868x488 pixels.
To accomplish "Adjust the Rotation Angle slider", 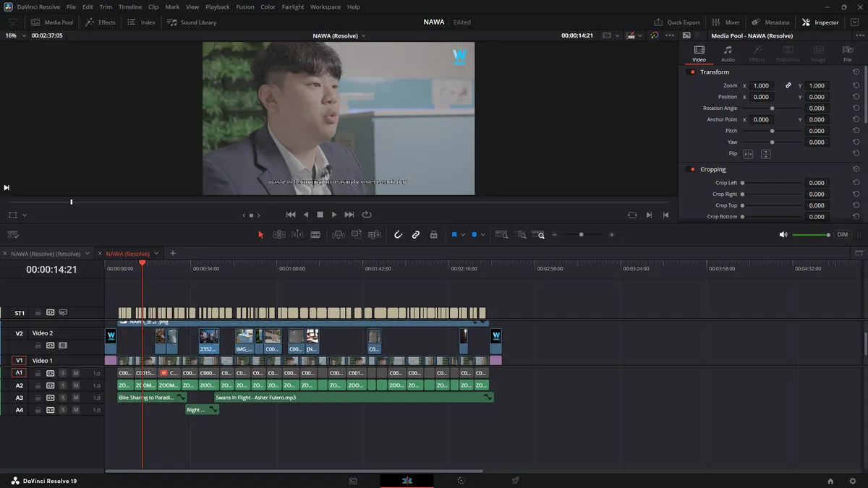I will click(x=772, y=108).
